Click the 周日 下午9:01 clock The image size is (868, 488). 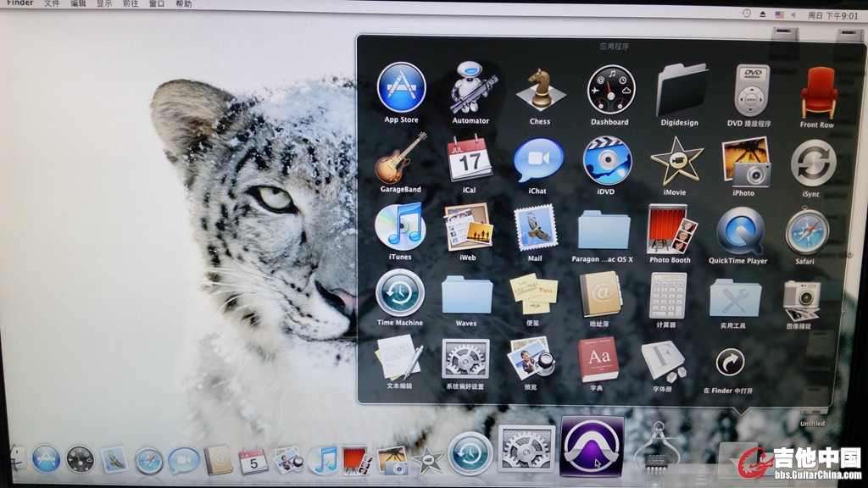(832, 15)
